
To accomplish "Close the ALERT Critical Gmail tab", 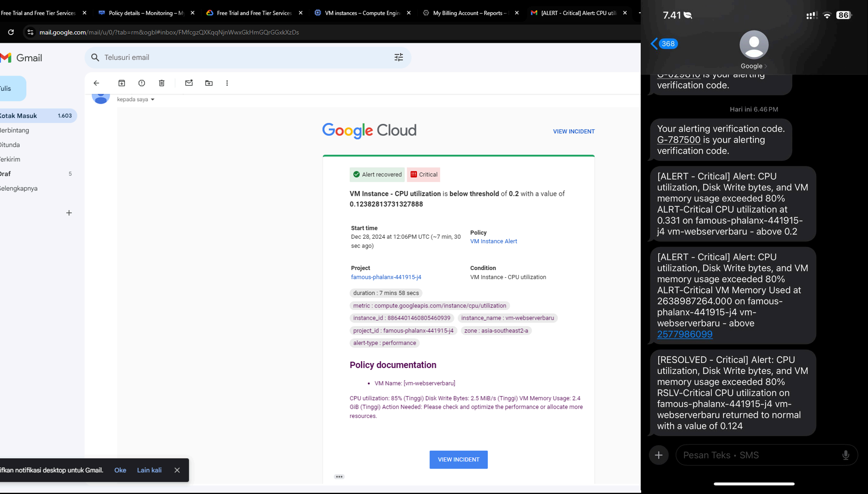I will tap(625, 13).
